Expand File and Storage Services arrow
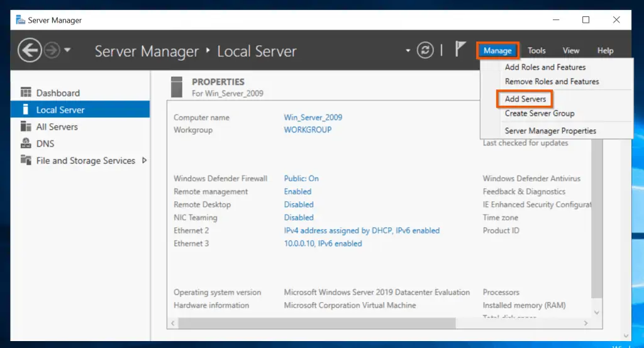The width and height of the screenshot is (644, 348). [144, 160]
